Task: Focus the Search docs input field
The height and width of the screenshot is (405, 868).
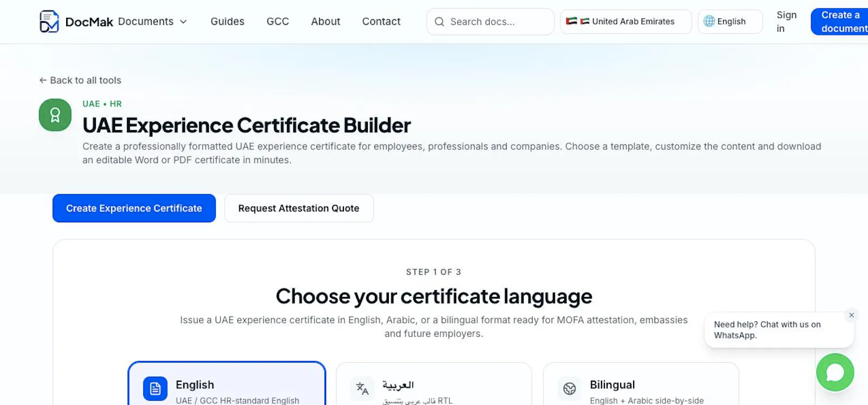Action: pyautogui.click(x=490, y=22)
